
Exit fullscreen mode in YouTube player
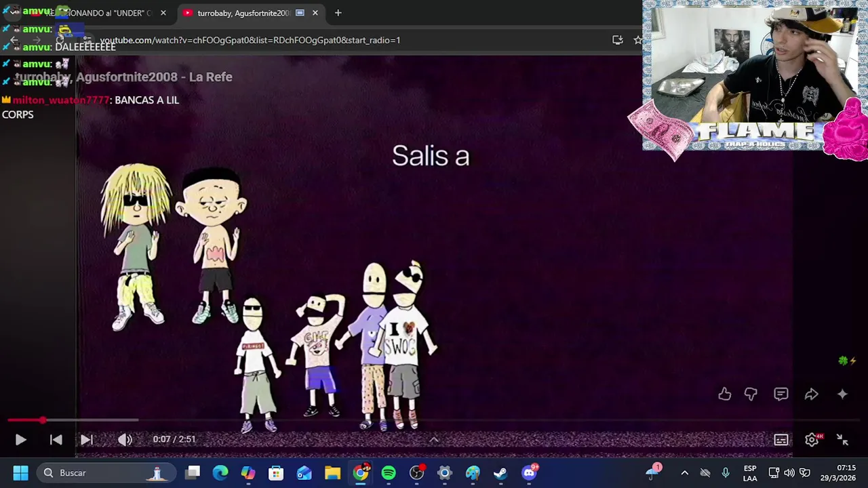click(842, 440)
